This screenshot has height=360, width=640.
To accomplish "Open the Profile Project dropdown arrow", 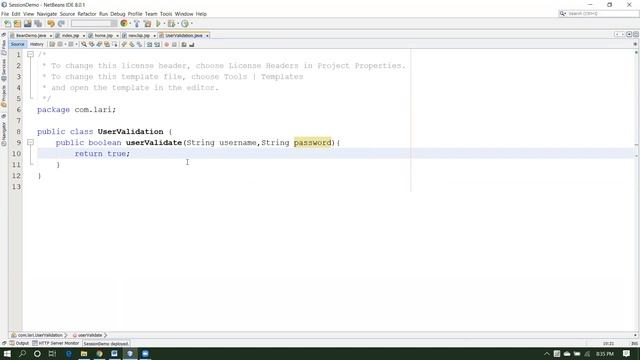I will [x=191, y=24].
